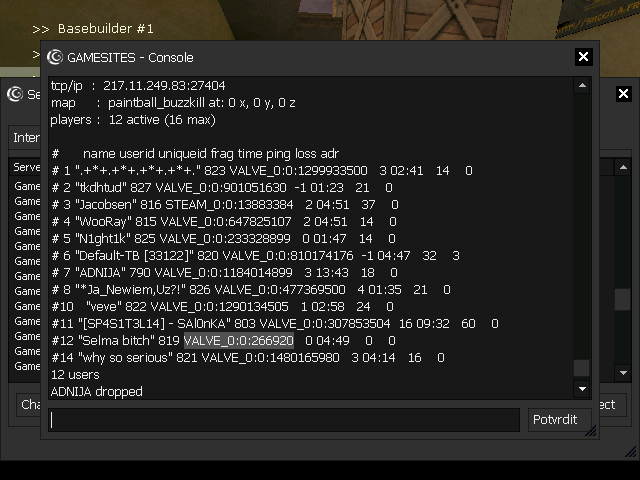Click the Steam logo icon in Console title bar
This screenshot has height=480, width=640.
tap(55, 57)
